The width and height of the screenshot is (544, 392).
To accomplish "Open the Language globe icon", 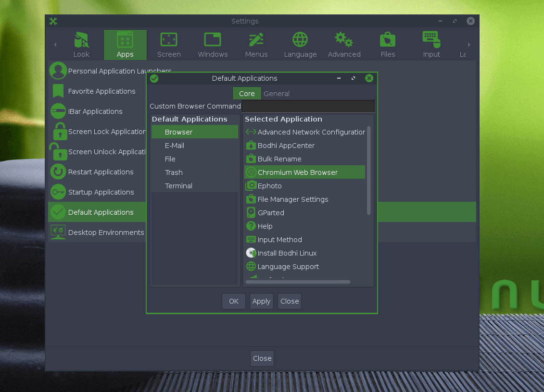I will (x=300, y=39).
